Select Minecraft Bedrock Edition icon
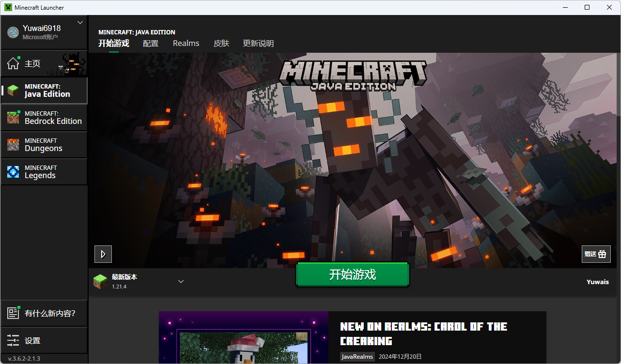Screen dimensions: 621x364 point(13,118)
